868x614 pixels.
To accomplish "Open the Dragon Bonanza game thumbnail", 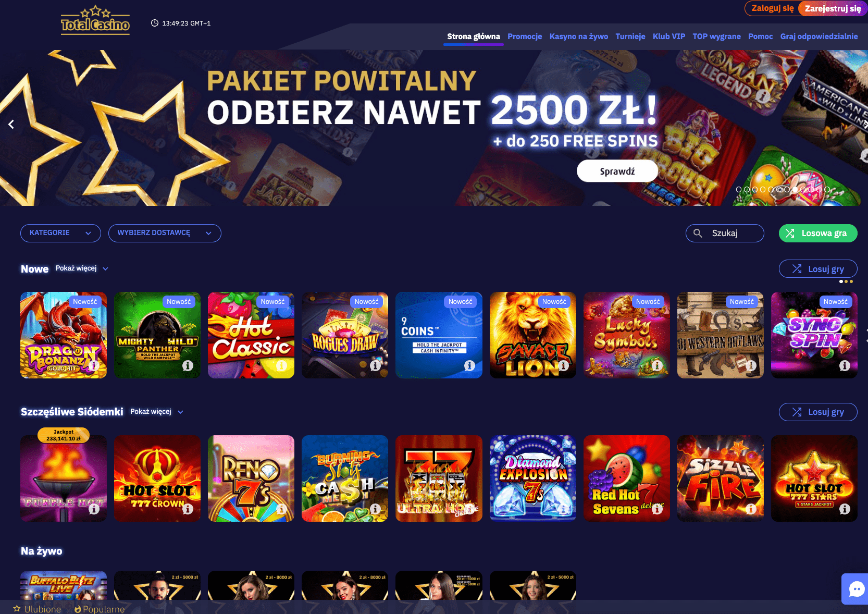I will coord(64,335).
